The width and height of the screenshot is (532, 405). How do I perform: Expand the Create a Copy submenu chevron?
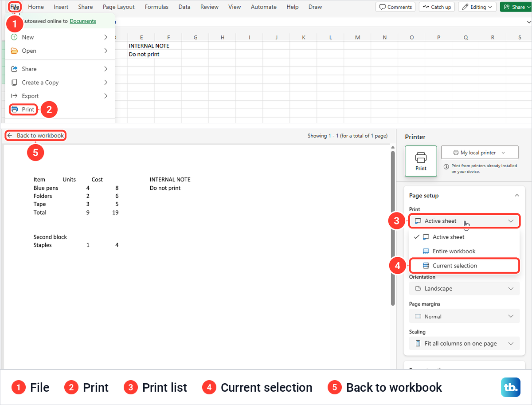[106, 83]
